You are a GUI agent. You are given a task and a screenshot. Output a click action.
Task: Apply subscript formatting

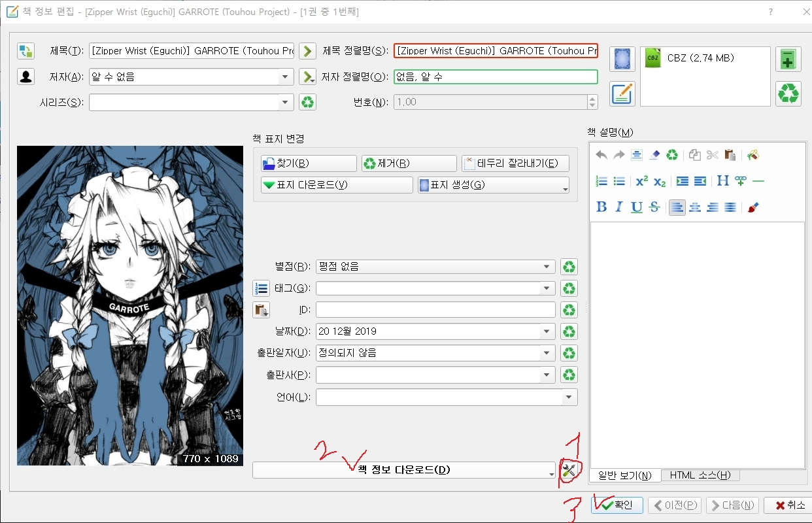click(660, 181)
